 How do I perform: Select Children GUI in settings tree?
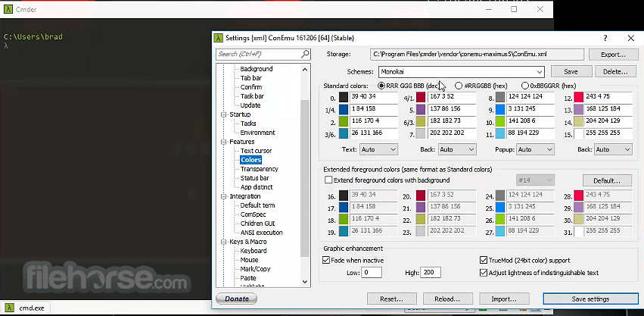pyautogui.click(x=257, y=224)
